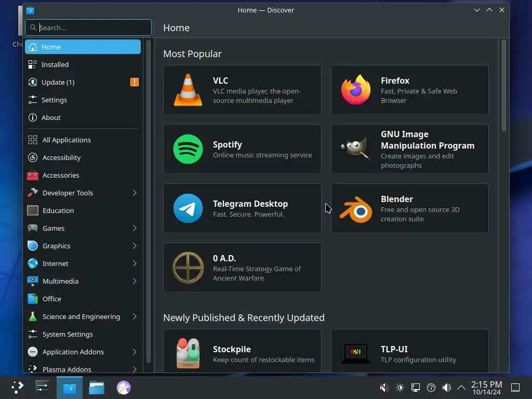The width and height of the screenshot is (532, 399).
Task: Click TLP configuration utility description
Action: tap(418, 360)
